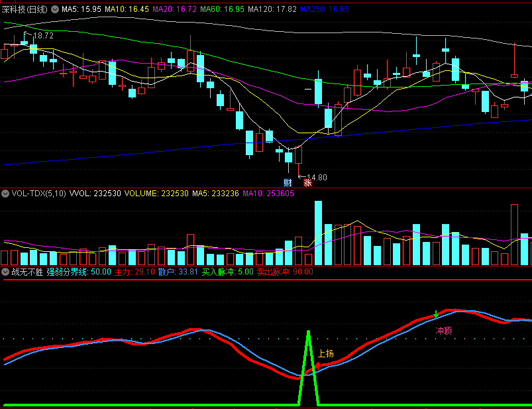Click the 14.80 low price label

(x=317, y=178)
